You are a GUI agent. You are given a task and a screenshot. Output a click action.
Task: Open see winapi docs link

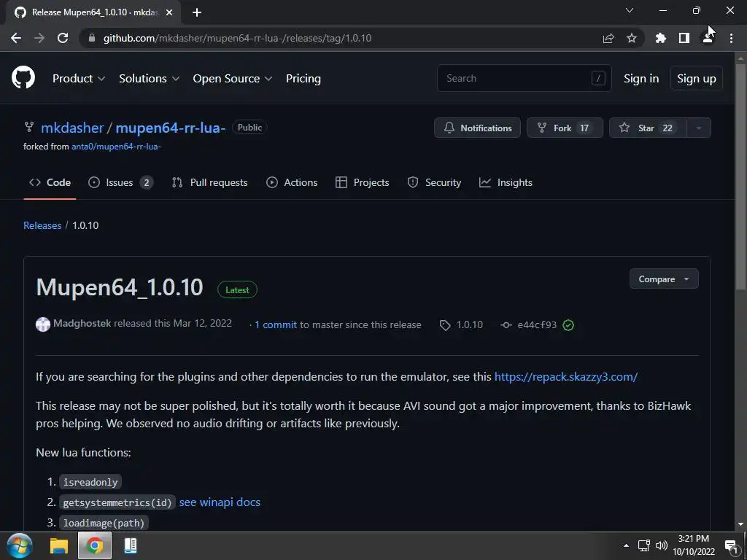(x=220, y=502)
